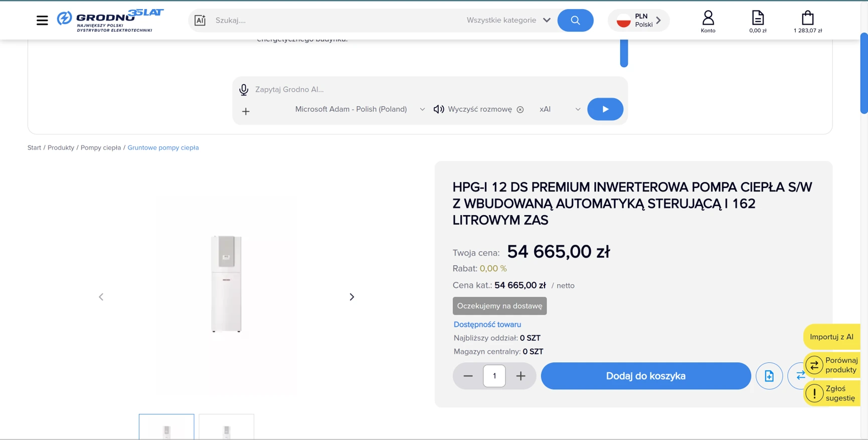Click the plus attachment icon in AI chat
Screen dimensions: 868x440
[x=246, y=111]
